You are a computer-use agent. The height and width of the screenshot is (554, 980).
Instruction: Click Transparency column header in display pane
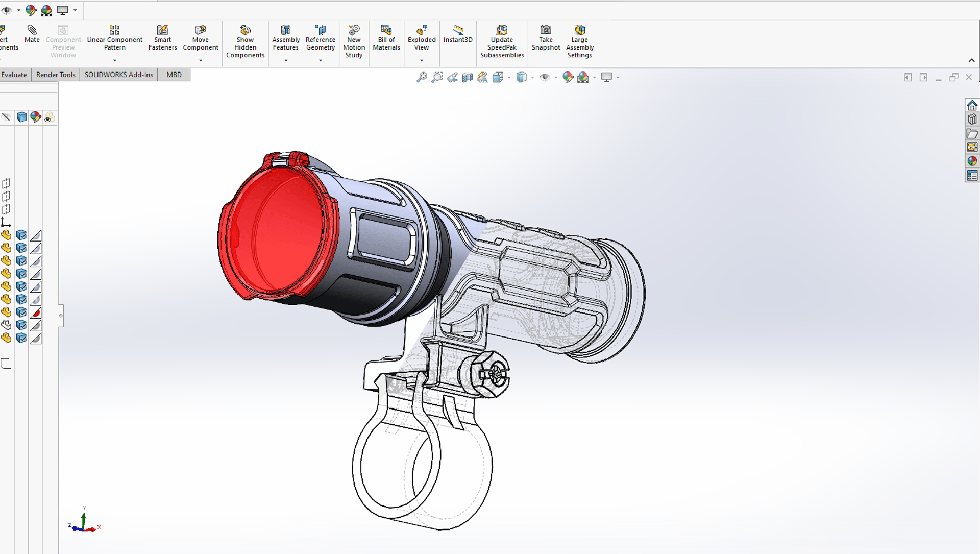(50, 117)
